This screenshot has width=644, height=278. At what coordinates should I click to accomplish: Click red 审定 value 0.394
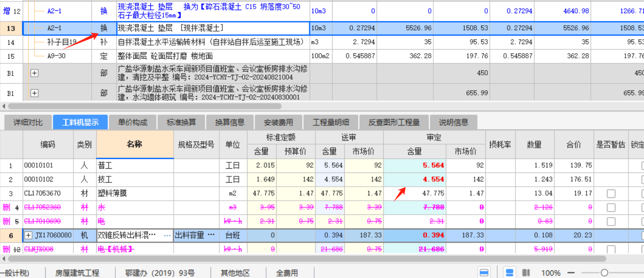(433, 235)
